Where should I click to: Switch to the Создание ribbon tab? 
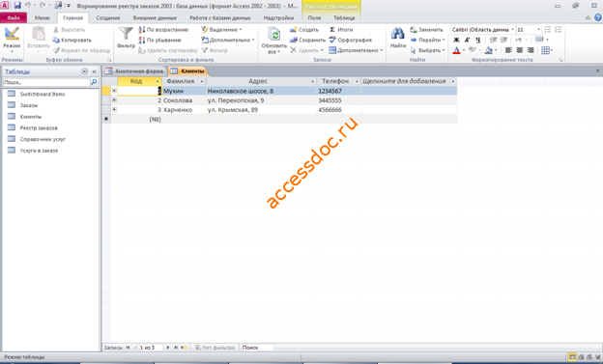pyautogui.click(x=108, y=17)
